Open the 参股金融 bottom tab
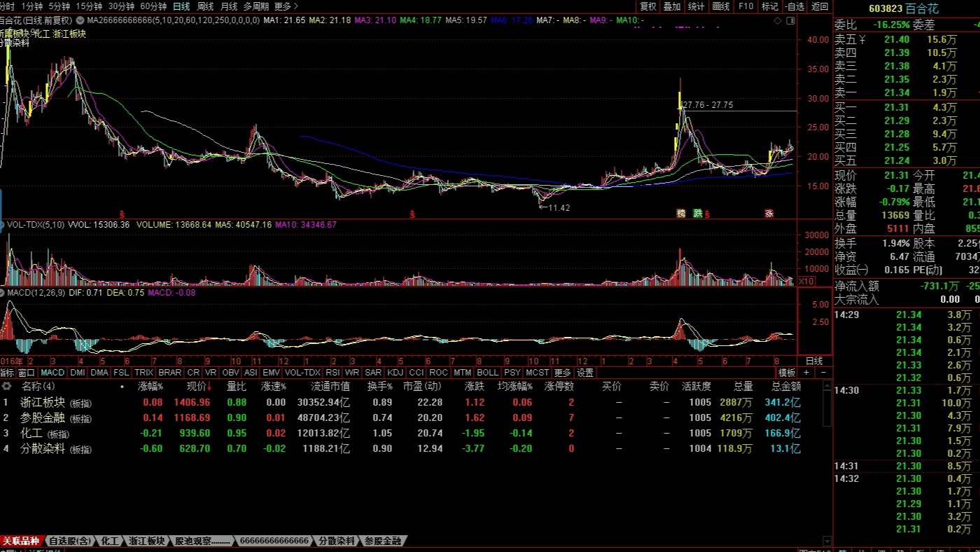Screen dimensions: 980x552 pyautogui.click(x=383, y=541)
